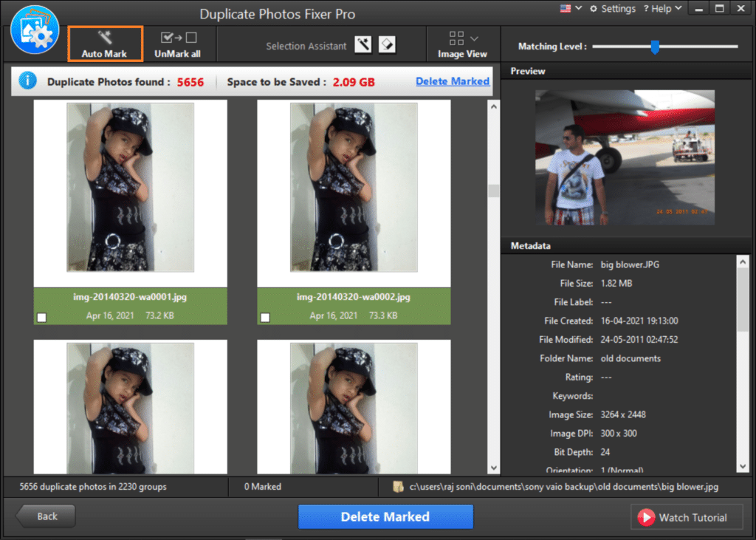Click the Duplicate Photos Fixer app logo
This screenshot has width=756, height=540.
[35, 30]
